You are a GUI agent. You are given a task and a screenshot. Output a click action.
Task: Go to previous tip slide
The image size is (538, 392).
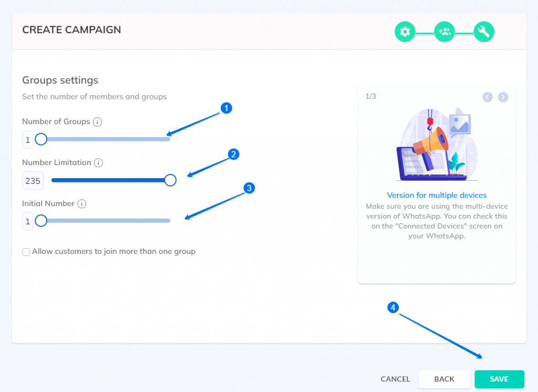(488, 97)
